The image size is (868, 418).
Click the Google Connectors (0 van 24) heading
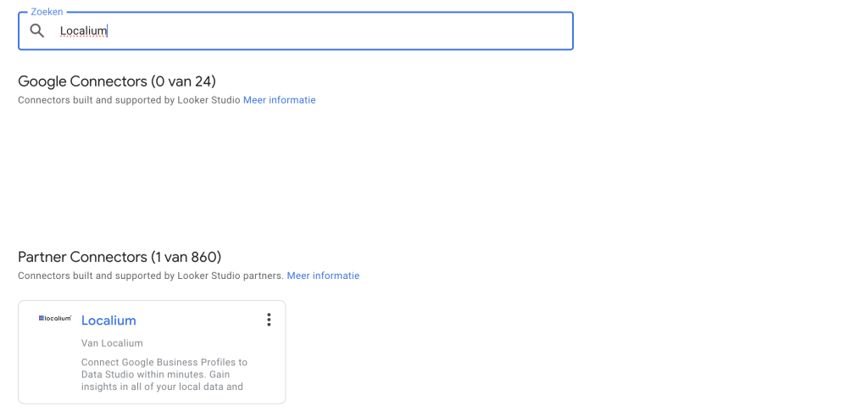pos(117,81)
